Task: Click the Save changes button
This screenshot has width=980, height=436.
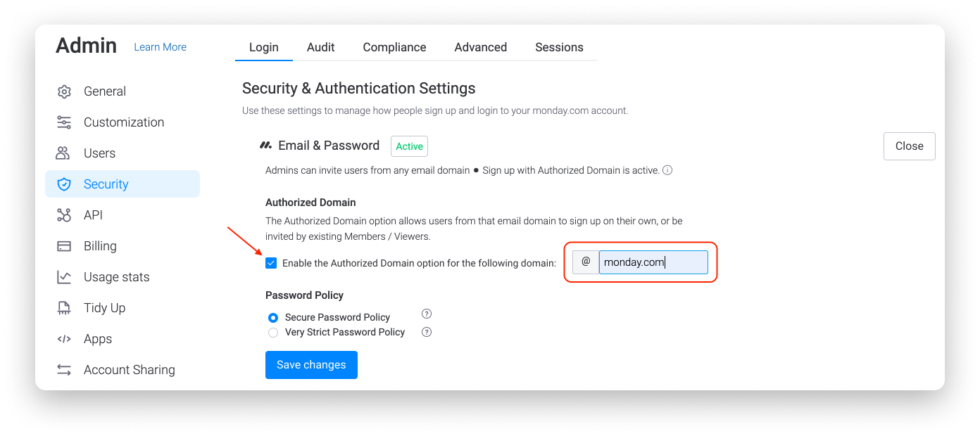Action: pos(311,365)
